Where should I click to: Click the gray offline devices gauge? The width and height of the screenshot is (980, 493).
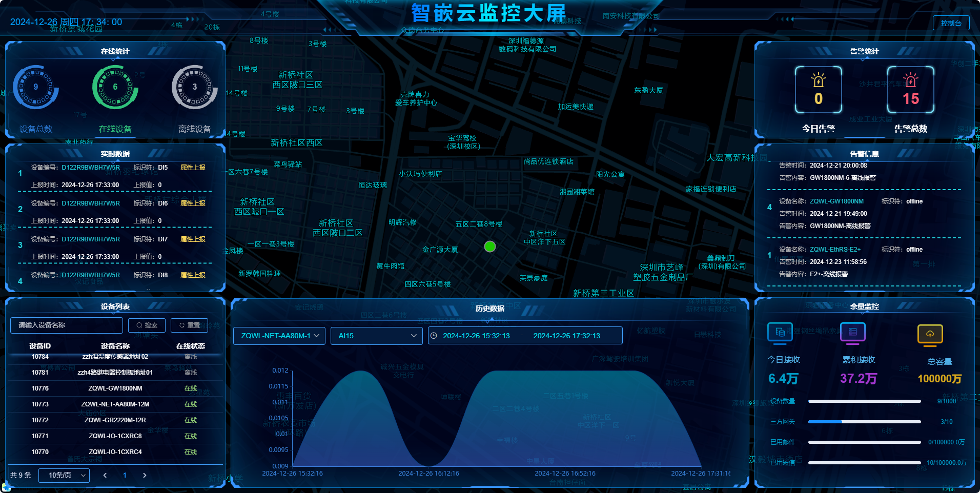click(x=195, y=87)
